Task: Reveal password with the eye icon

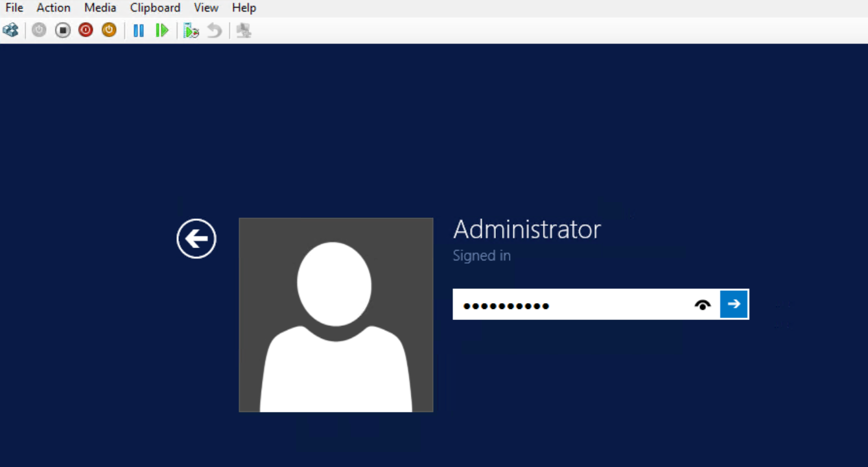Action: pyautogui.click(x=702, y=304)
